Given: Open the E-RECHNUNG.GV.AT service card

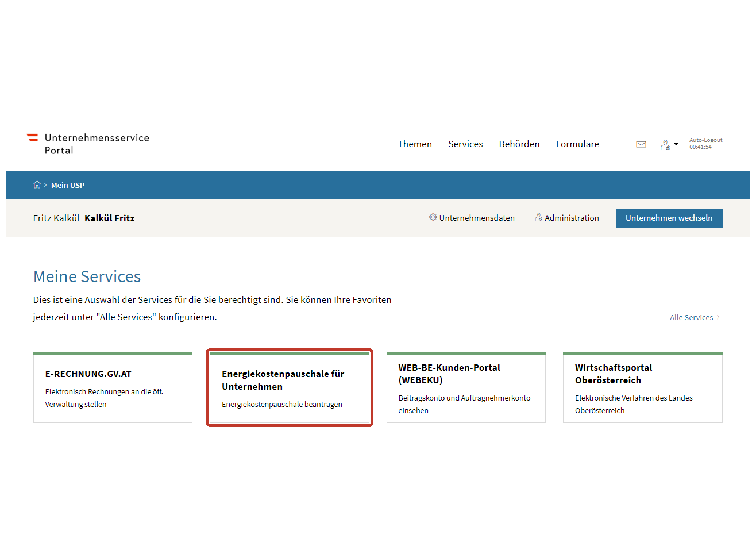Looking at the screenshot, I should click(x=113, y=388).
